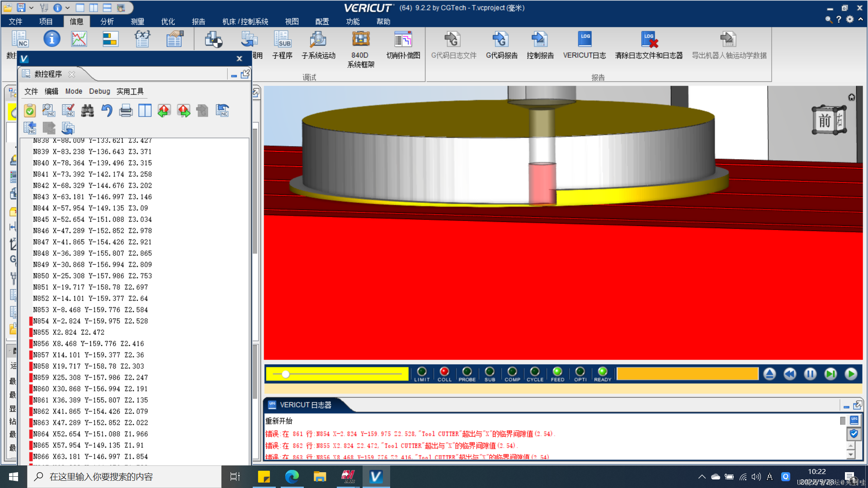Screen dimensions: 868x488
Task: Open the 控制报告 icon
Action: [x=540, y=44]
